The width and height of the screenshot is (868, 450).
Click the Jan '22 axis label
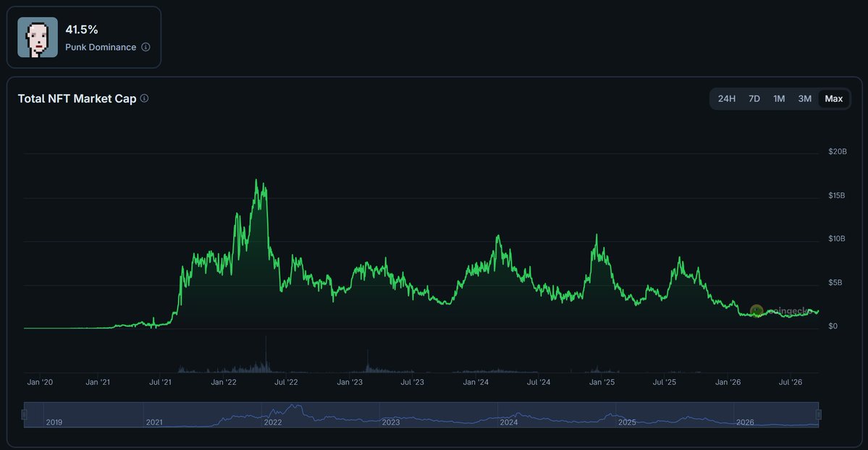[x=224, y=382]
